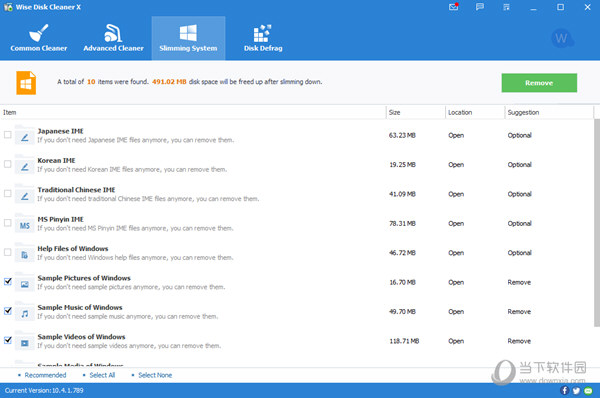Switch to the Disk Defrag tab
Screen dimensions: 600x398
coord(263,38)
